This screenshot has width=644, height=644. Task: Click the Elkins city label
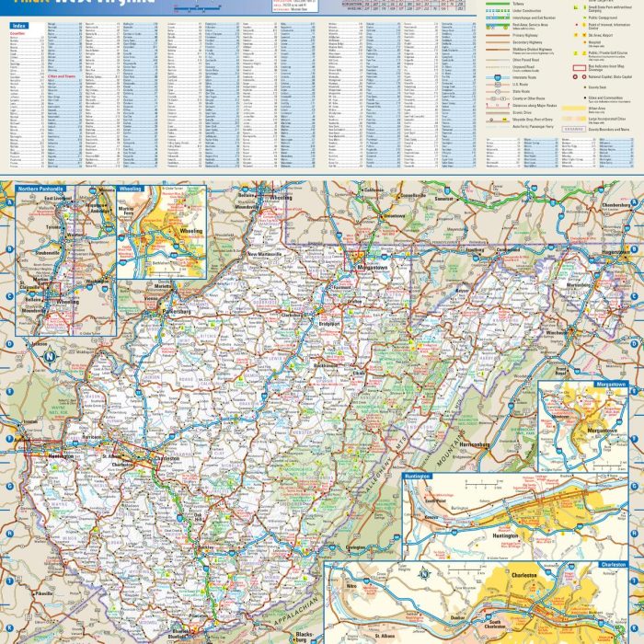click(x=358, y=374)
